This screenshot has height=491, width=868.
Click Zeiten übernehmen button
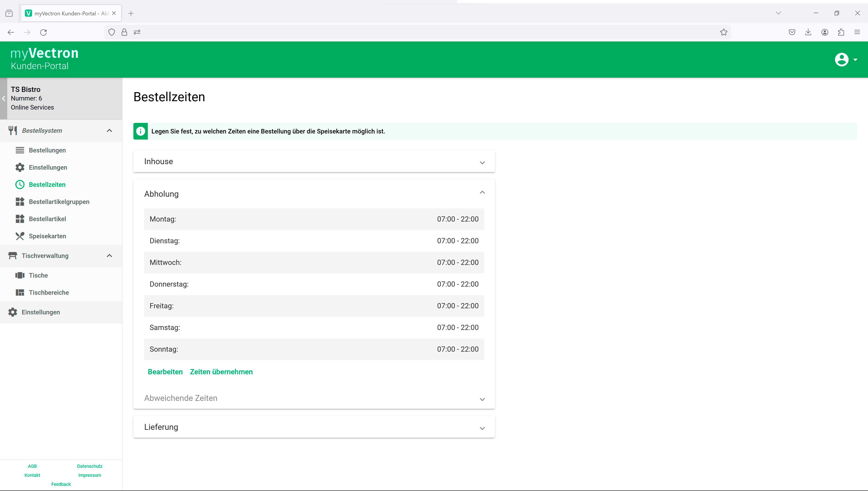tap(221, 372)
